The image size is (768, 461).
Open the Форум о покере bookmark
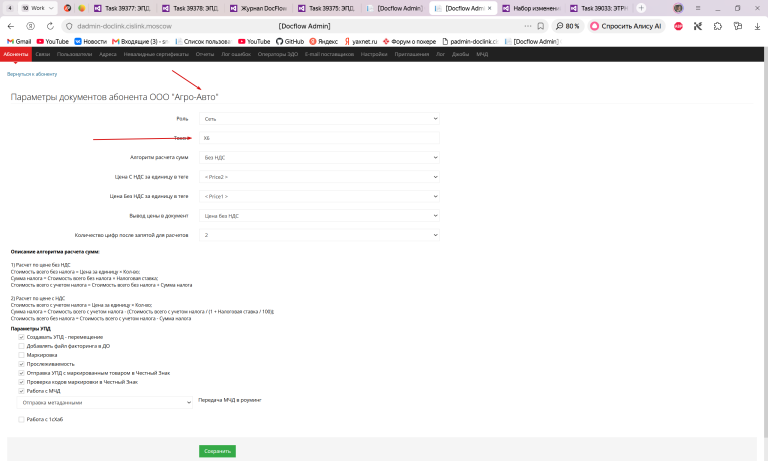click(x=409, y=42)
